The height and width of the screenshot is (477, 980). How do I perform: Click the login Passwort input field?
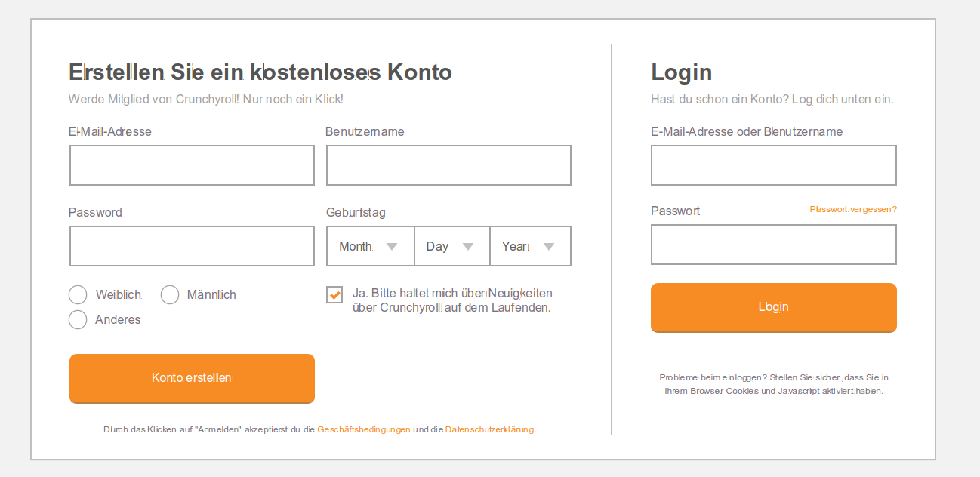click(x=774, y=245)
